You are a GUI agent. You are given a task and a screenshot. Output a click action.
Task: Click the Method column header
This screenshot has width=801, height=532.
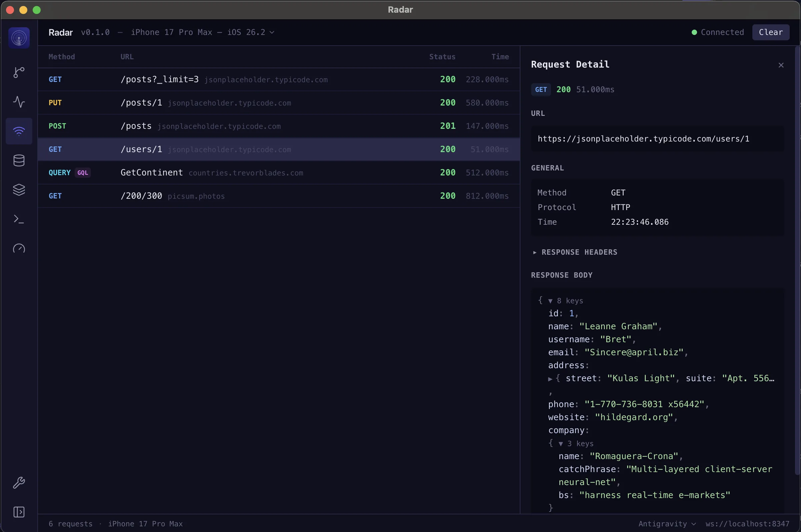(61, 57)
